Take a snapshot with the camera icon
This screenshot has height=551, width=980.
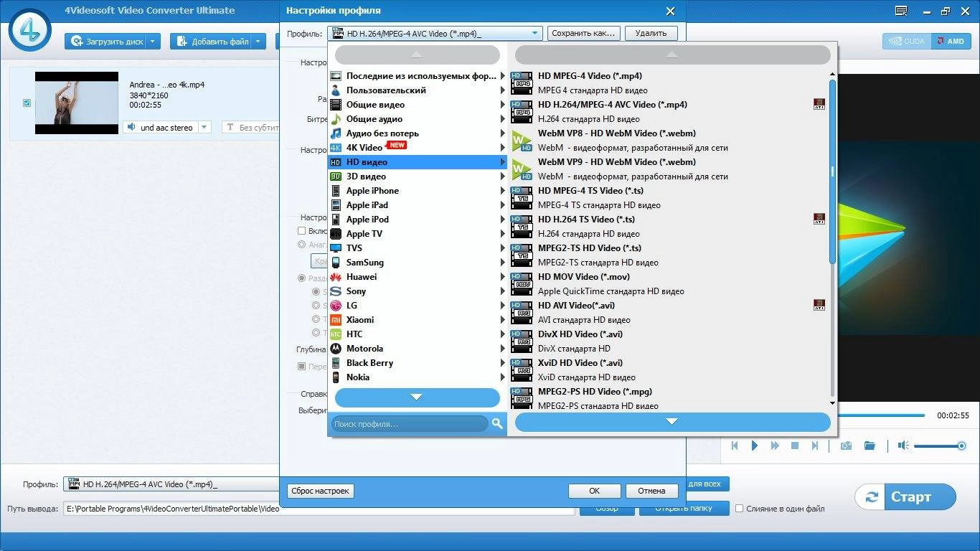click(x=847, y=446)
